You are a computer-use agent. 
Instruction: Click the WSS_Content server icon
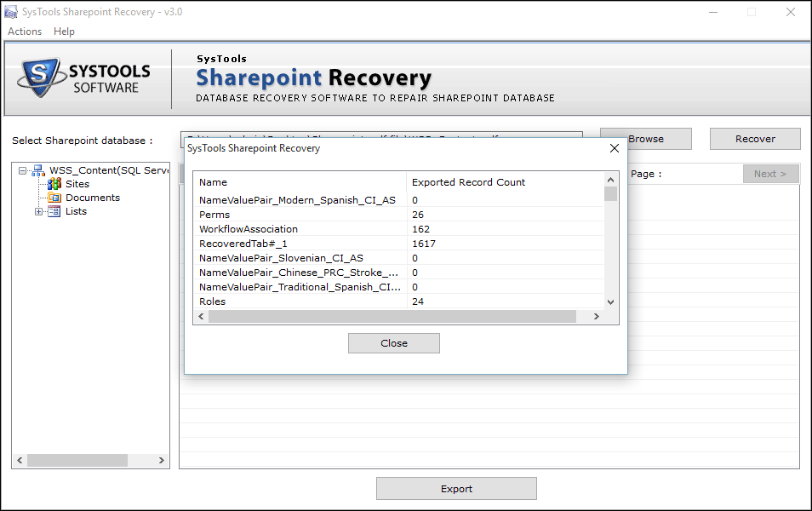click(x=38, y=170)
